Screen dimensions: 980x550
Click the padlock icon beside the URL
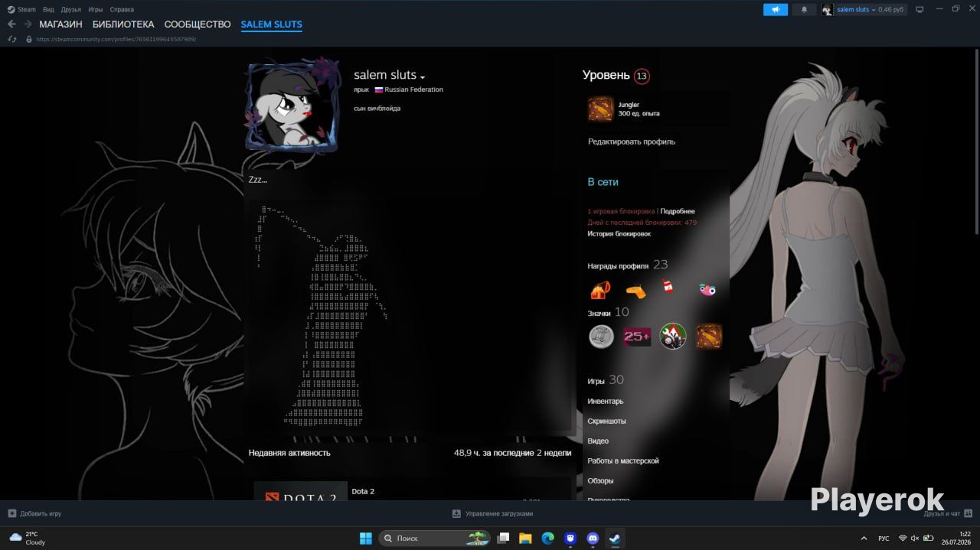(29, 39)
